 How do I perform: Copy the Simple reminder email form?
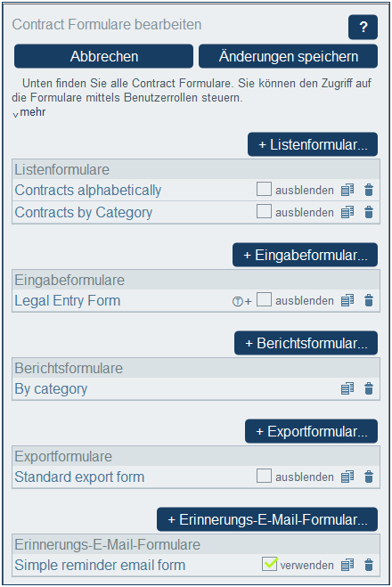(347, 565)
